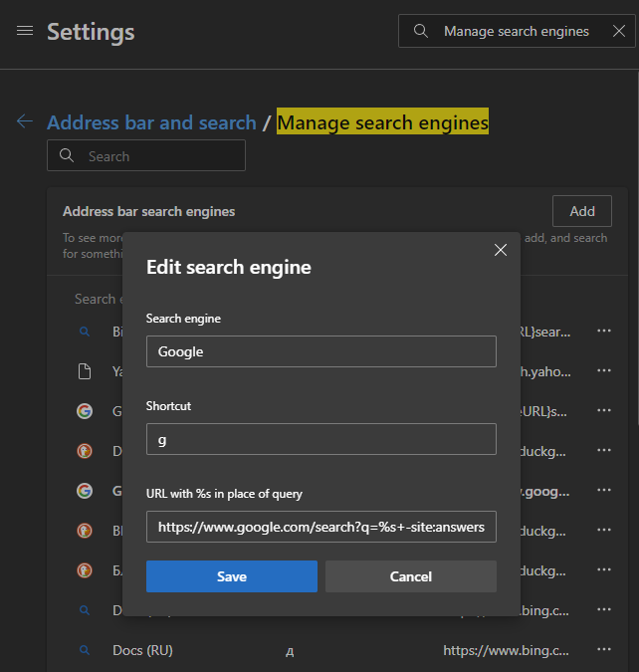The width and height of the screenshot is (639, 672).
Task: Click the Settings page title
Action: [91, 32]
